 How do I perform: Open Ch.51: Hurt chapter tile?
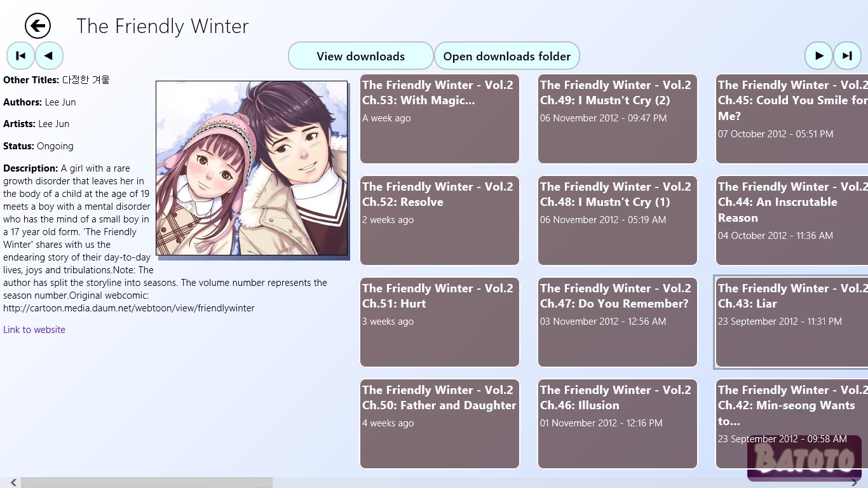(x=440, y=322)
